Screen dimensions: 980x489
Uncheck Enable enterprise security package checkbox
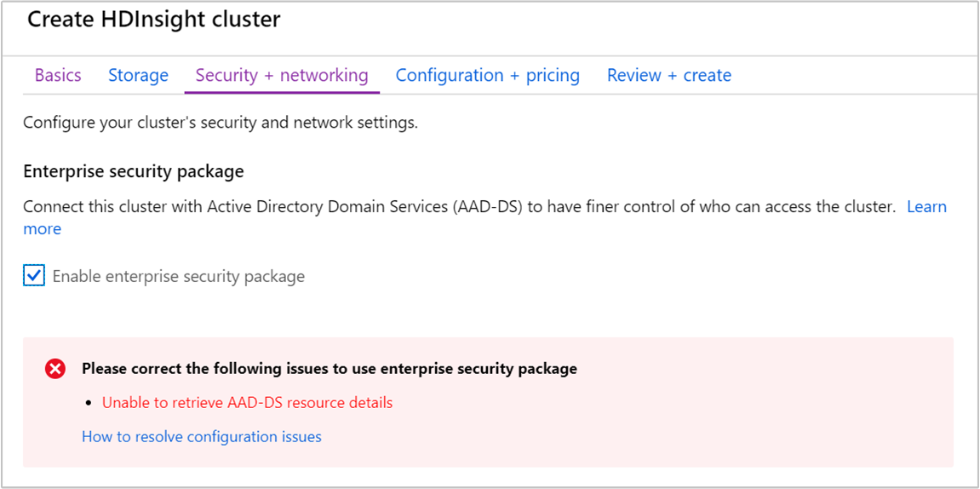[34, 276]
